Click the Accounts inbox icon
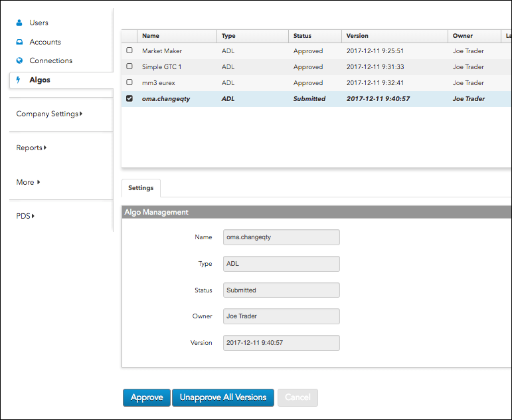Screen dimensions: 512x420 pyautogui.click(x=19, y=42)
